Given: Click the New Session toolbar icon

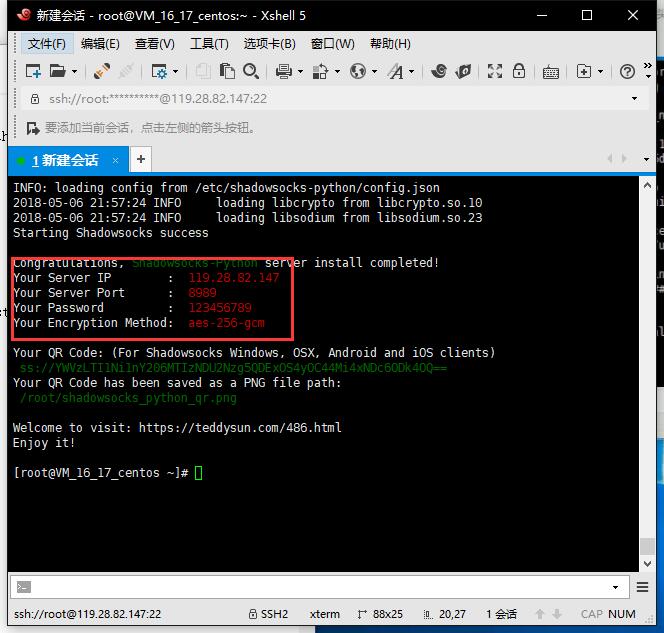Looking at the screenshot, I should coord(33,71).
